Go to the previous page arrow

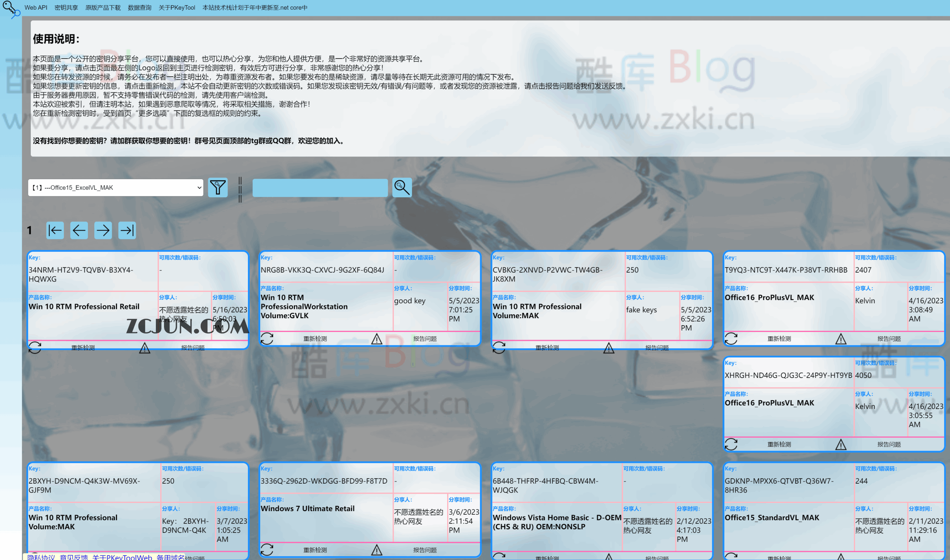click(79, 230)
